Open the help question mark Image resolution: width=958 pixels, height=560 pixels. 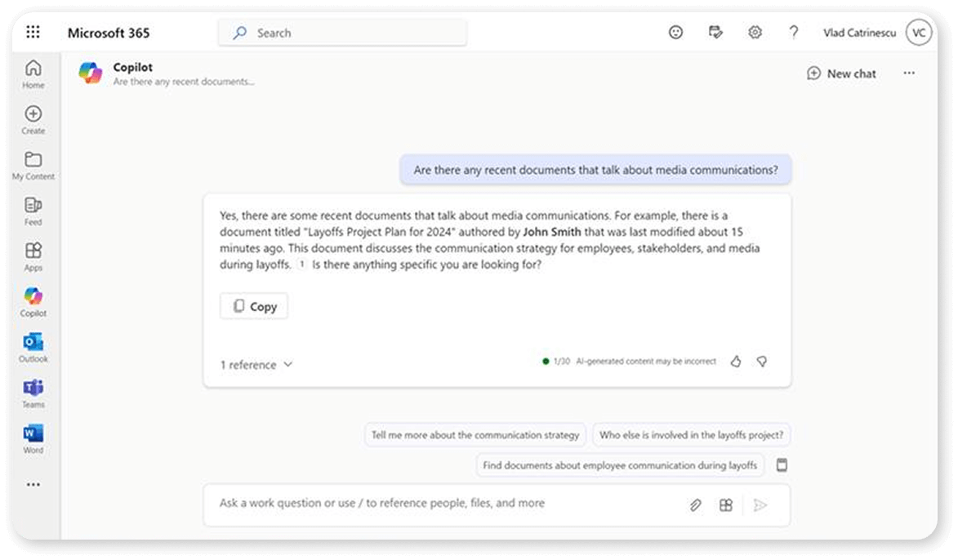794,33
